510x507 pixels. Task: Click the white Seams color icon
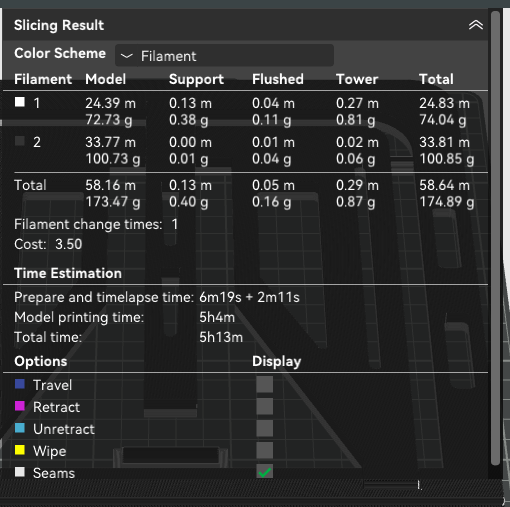coord(20,472)
